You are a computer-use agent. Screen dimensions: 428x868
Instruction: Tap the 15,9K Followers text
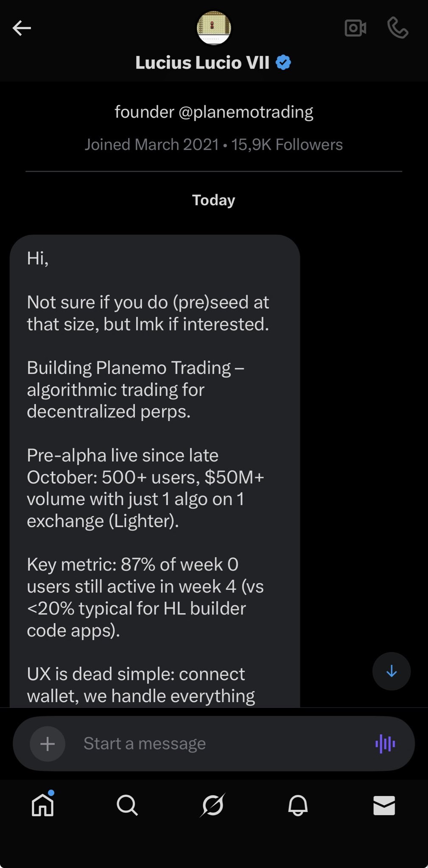[287, 145]
